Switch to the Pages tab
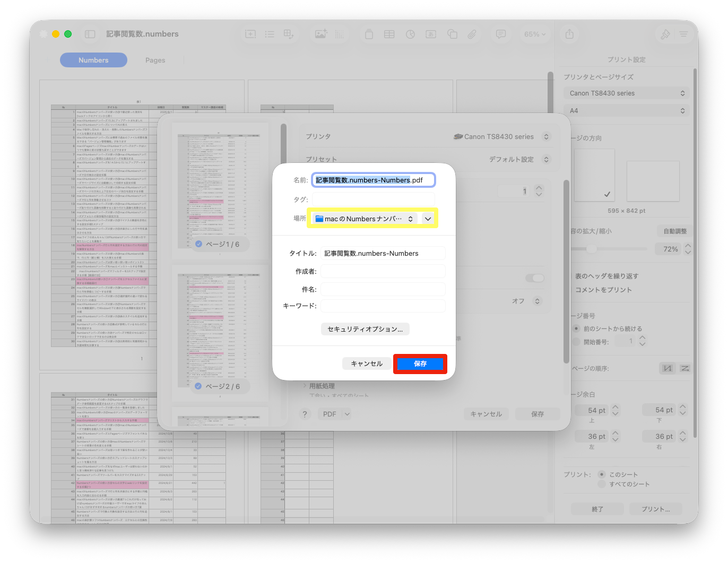The height and width of the screenshot is (563, 728). [x=155, y=60]
